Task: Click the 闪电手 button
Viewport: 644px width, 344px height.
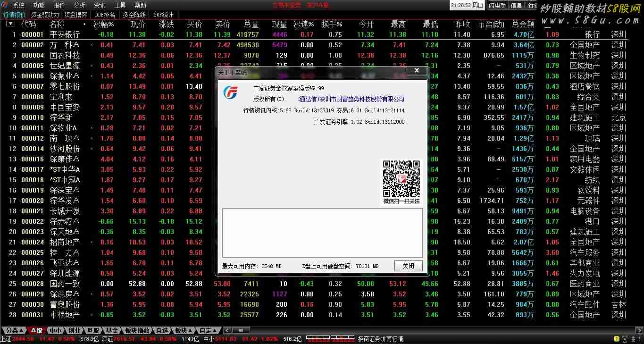Action: [497, 6]
